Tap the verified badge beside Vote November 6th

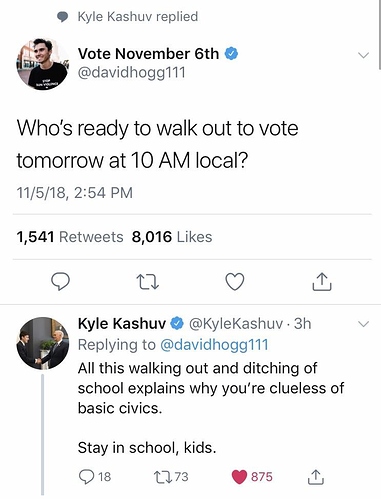[x=231, y=54]
